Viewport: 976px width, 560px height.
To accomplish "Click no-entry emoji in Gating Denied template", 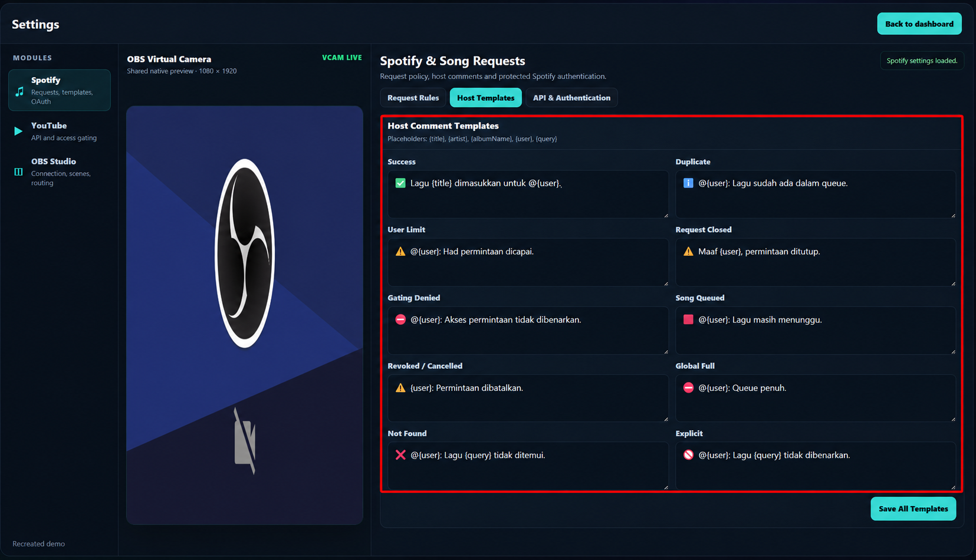I will pyautogui.click(x=400, y=319).
